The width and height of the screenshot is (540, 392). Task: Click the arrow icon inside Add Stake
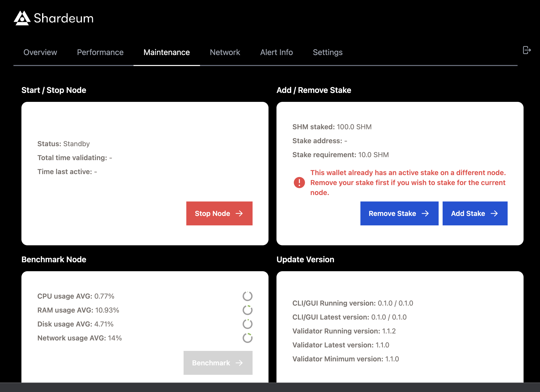coord(494,213)
